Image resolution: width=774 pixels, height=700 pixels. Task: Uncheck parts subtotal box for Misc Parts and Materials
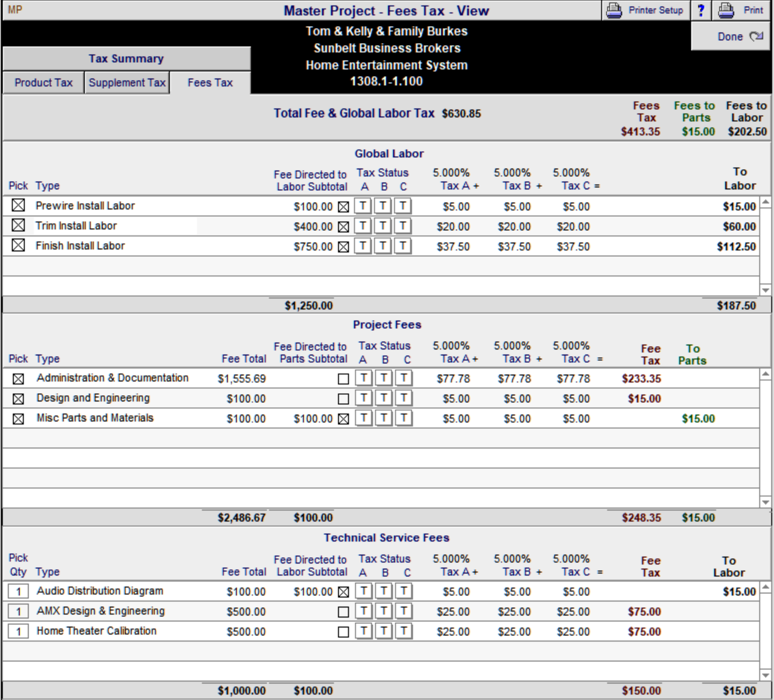[343, 419]
